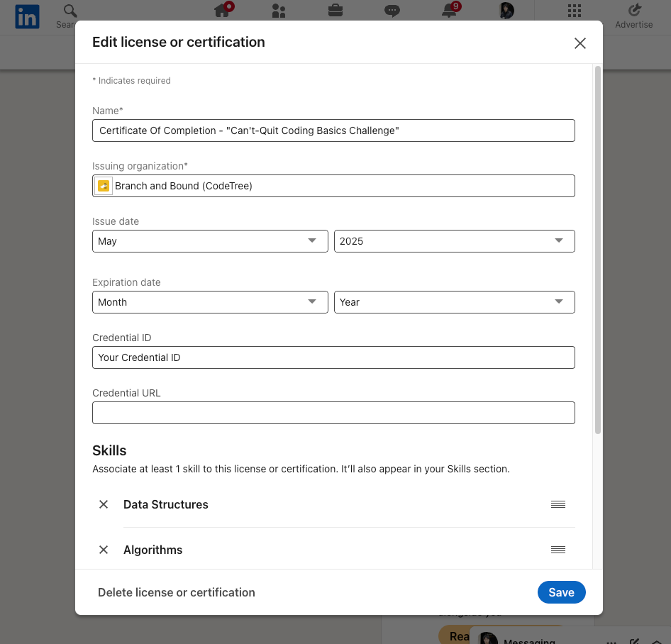This screenshot has height=644, width=671.
Task: Click the Messaging panel avatar
Action: [x=488, y=638]
